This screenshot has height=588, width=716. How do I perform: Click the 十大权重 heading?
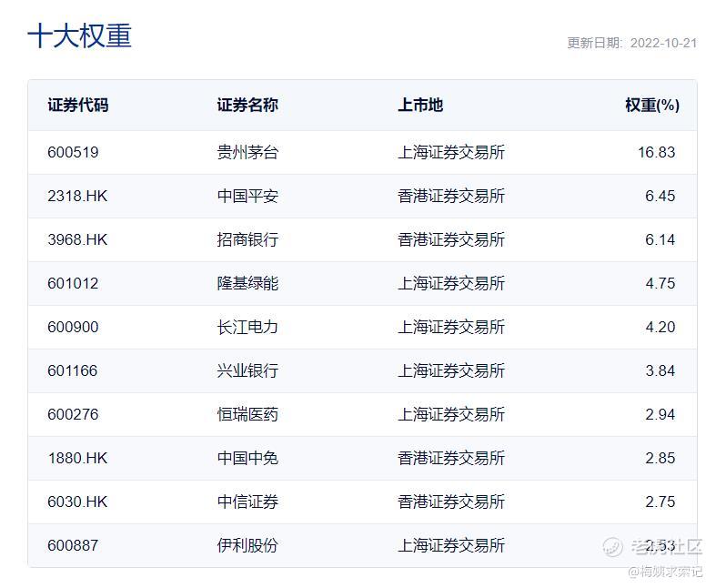click(x=80, y=36)
